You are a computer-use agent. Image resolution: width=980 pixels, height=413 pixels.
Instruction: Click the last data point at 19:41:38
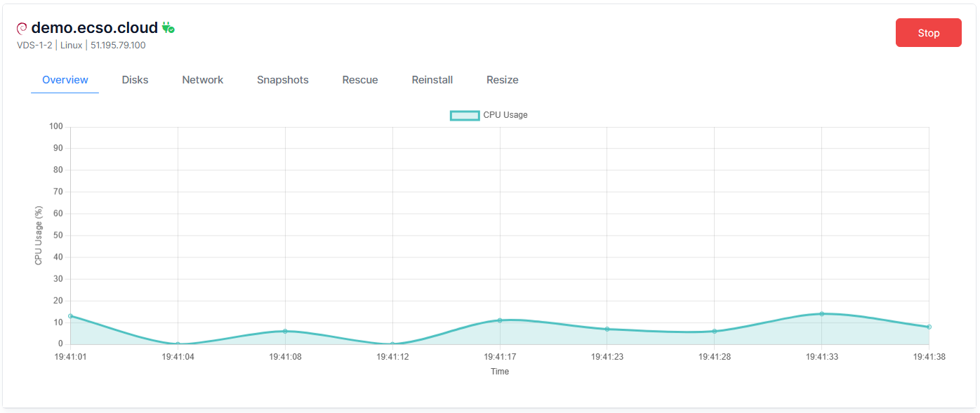(x=929, y=327)
